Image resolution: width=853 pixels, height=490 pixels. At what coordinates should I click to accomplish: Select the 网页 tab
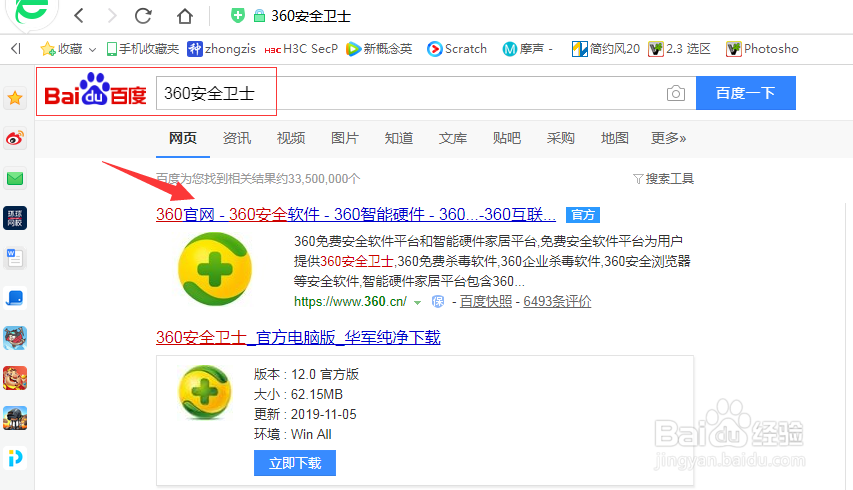183,138
